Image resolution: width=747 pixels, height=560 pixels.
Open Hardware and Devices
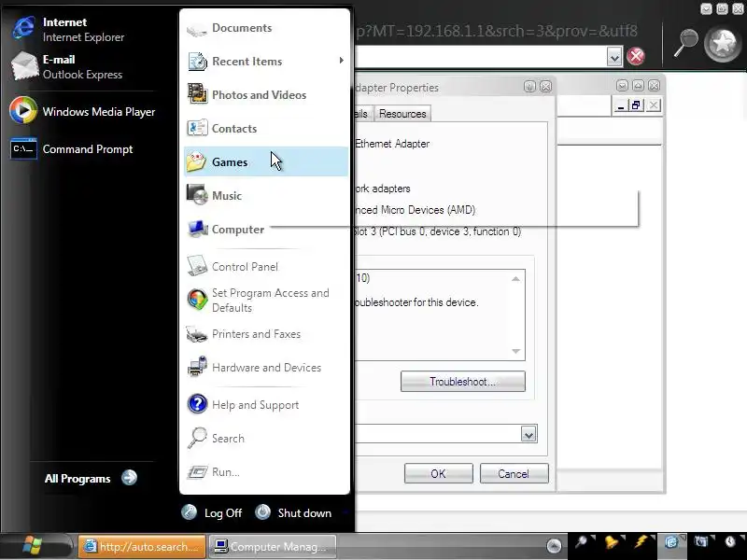coord(266,368)
